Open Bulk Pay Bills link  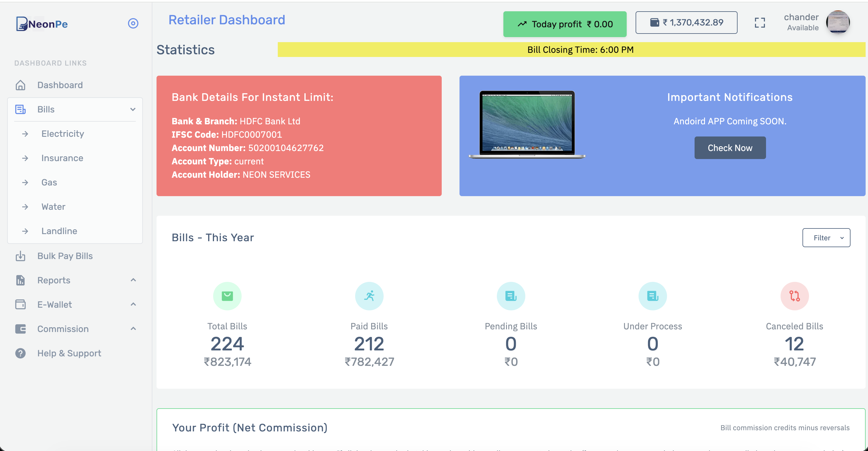tap(65, 256)
